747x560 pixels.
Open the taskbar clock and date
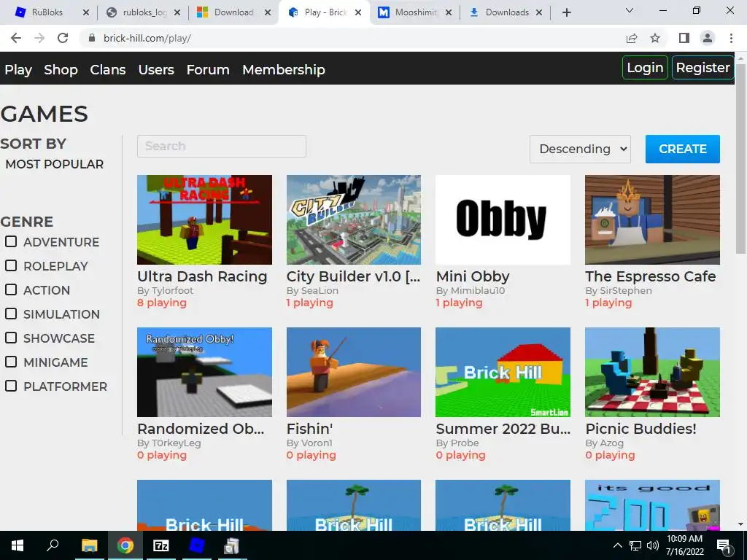click(684, 545)
